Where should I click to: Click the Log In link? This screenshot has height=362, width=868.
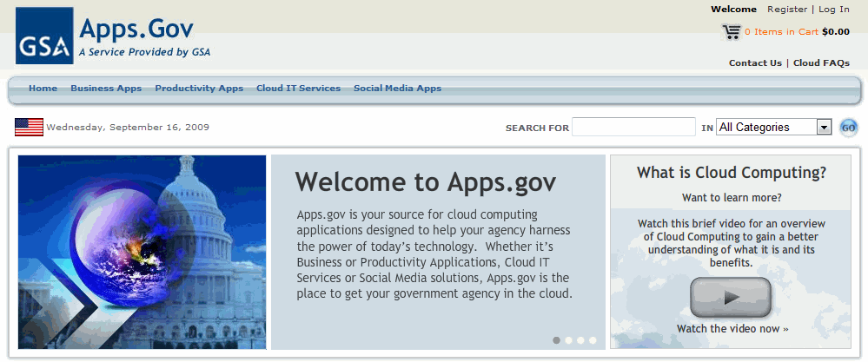point(833,10)
